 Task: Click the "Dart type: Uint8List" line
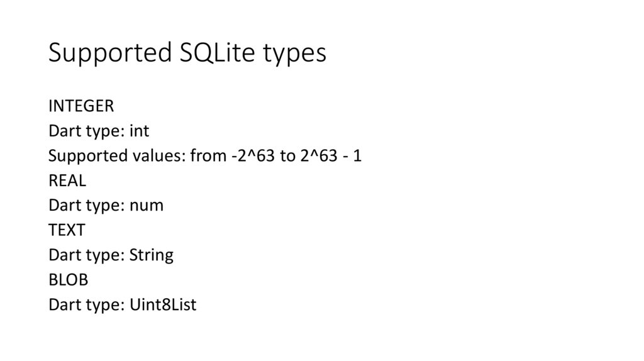tap(122, 306)
